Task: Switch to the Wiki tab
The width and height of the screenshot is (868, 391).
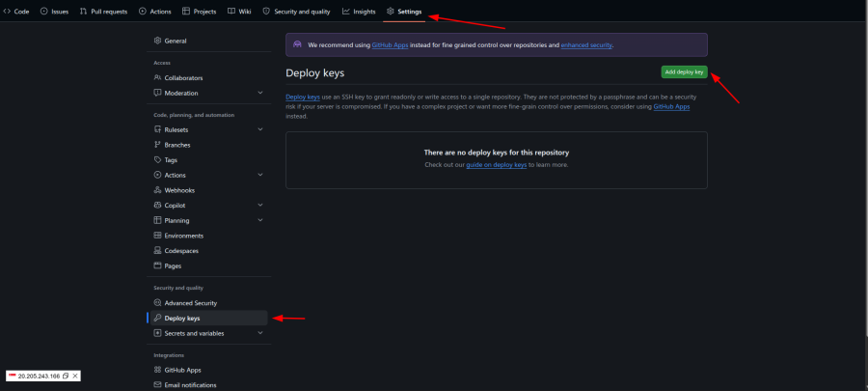Action: click(239, 11)
